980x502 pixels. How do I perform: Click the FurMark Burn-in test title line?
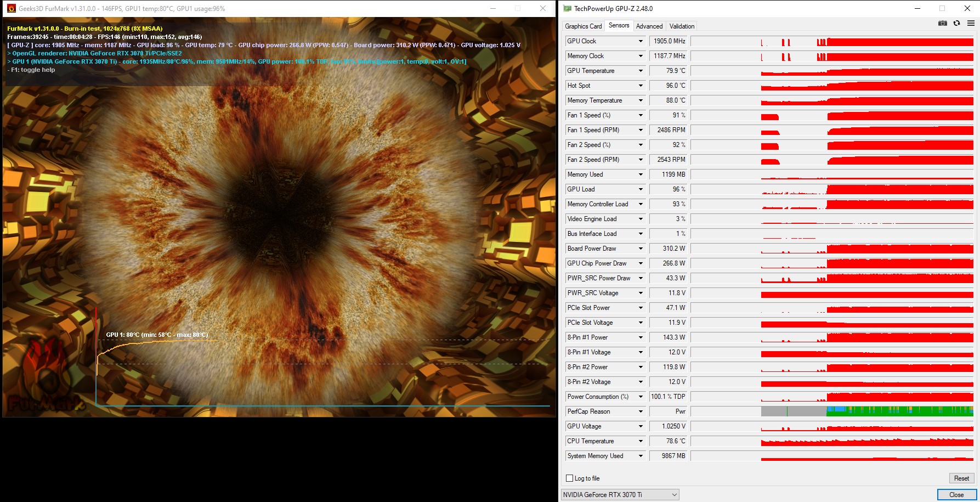[x=85, y=29]
